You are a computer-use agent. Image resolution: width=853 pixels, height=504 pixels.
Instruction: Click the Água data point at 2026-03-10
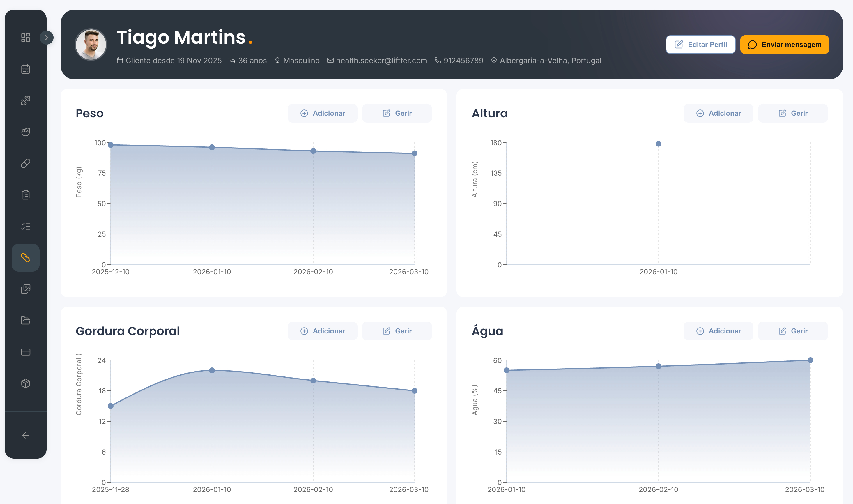pyautogui.click(x=810, y=360)
